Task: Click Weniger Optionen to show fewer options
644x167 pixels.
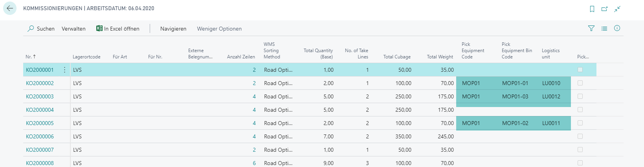Action: (x=219, y=29)
